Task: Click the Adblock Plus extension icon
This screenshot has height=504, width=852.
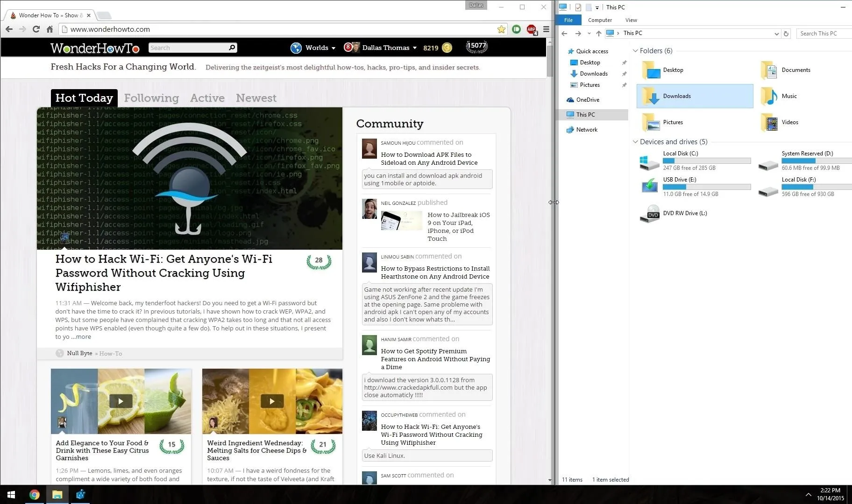Action: [532, 29]
